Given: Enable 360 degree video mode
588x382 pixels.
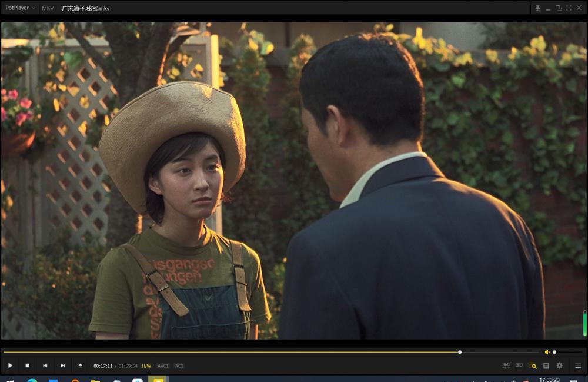Looking at the screenshot, I should click(x=506, y=365).
